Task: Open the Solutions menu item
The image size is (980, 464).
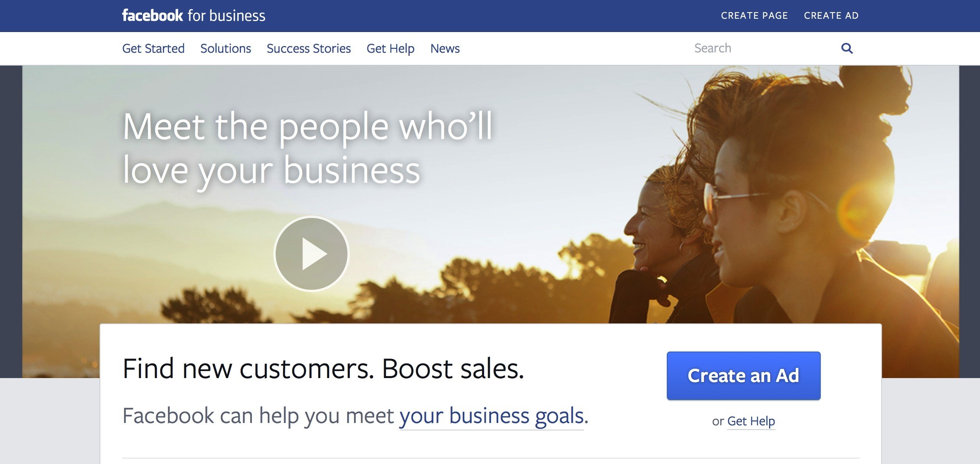Action: click(x=226, y=48)
